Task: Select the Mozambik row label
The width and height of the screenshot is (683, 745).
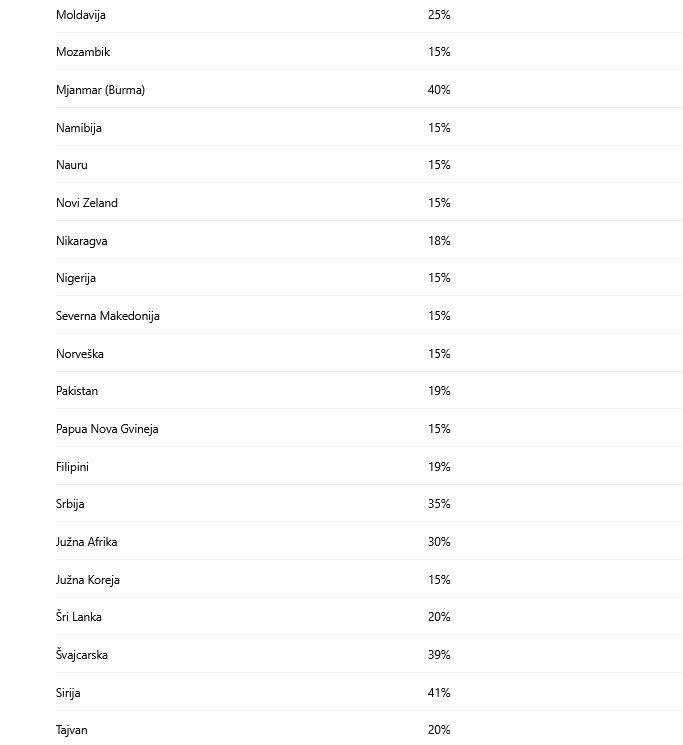Action: (83, 52)
